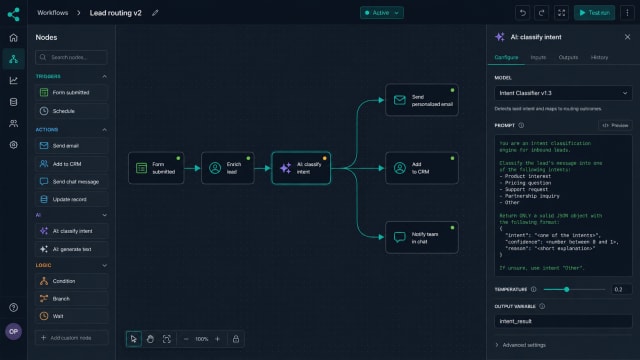Open the Analytics chart icon in sidebar
640x360 pixels.
coord(13,80)
